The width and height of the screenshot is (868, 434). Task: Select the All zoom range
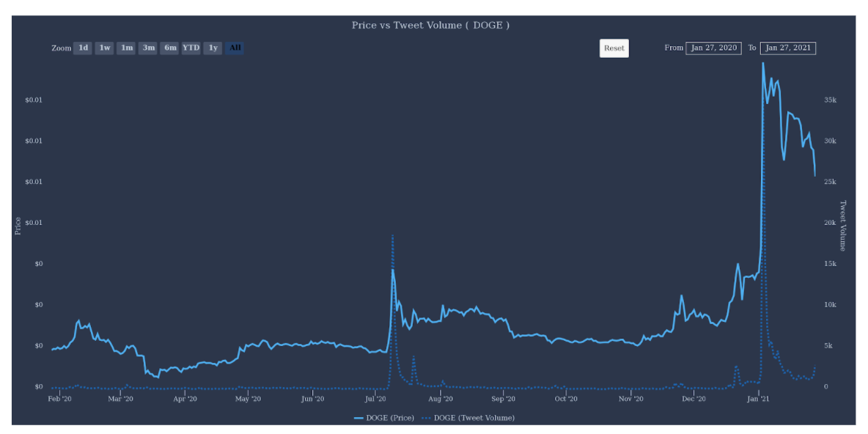235,48
